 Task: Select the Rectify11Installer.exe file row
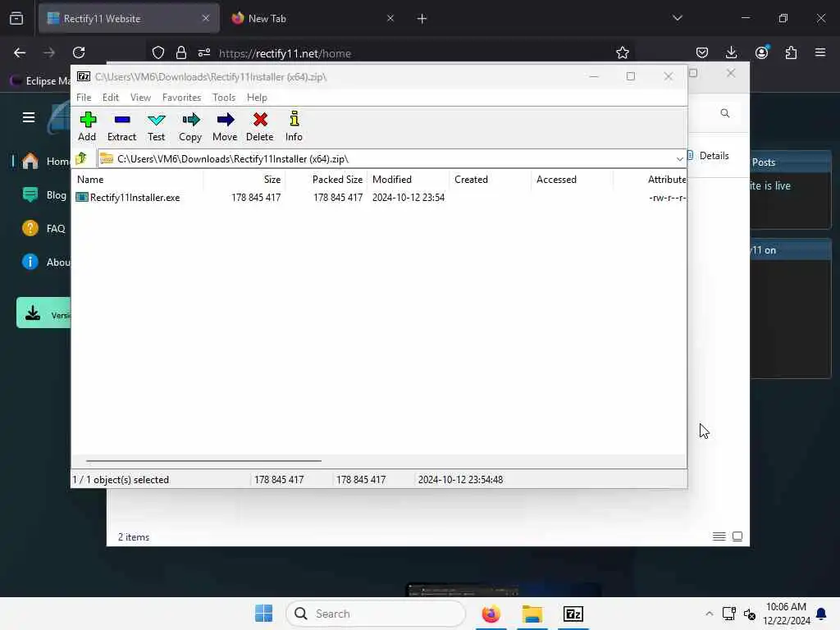(380, 198)
